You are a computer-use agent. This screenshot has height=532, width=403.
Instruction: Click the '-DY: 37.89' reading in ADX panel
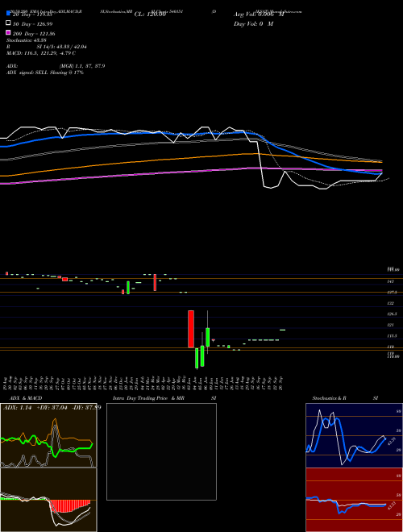[86, 408]
